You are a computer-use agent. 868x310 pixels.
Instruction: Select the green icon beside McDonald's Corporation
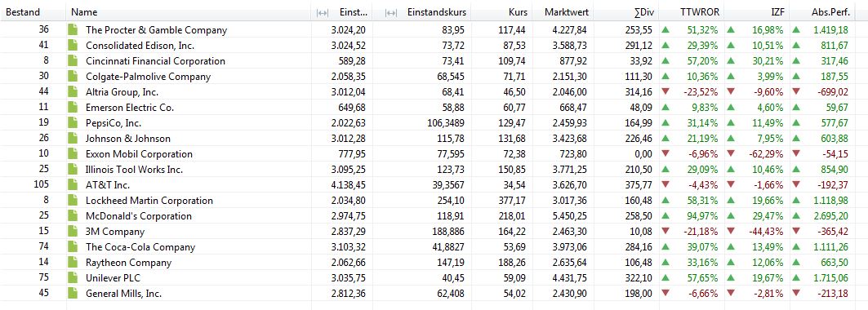[72, 215]
